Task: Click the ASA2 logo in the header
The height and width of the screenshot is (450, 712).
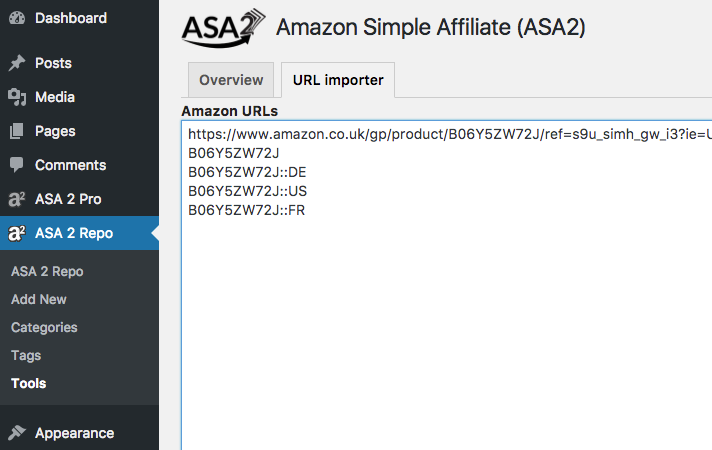Action: pyautogui.click(x=223, y=28)
